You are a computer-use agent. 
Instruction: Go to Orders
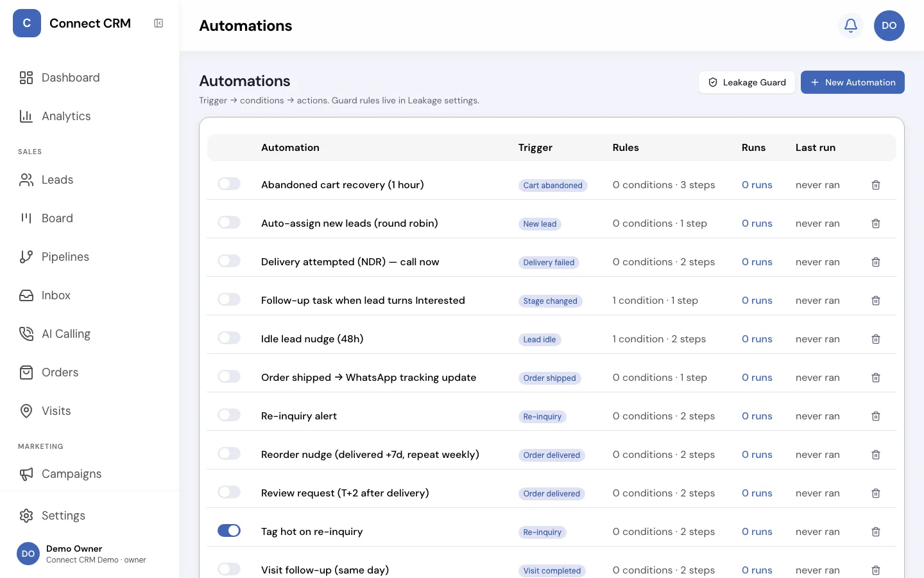pos(90,372)
